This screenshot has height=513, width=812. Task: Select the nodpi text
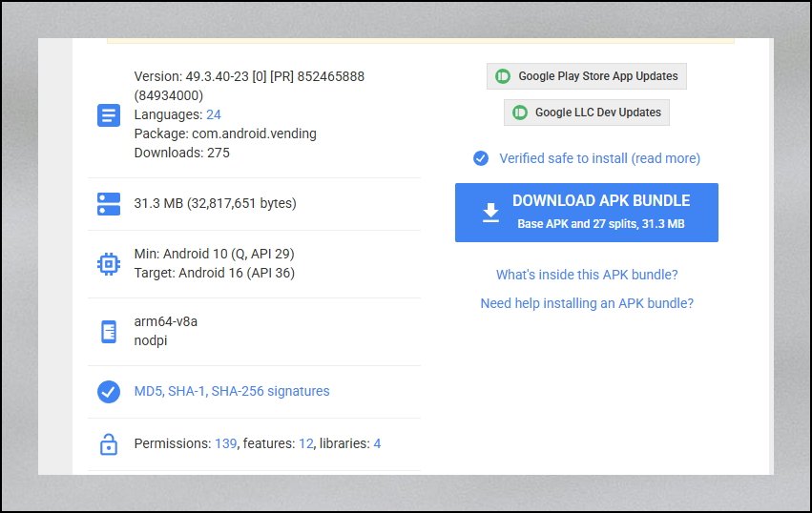point(151,340)
